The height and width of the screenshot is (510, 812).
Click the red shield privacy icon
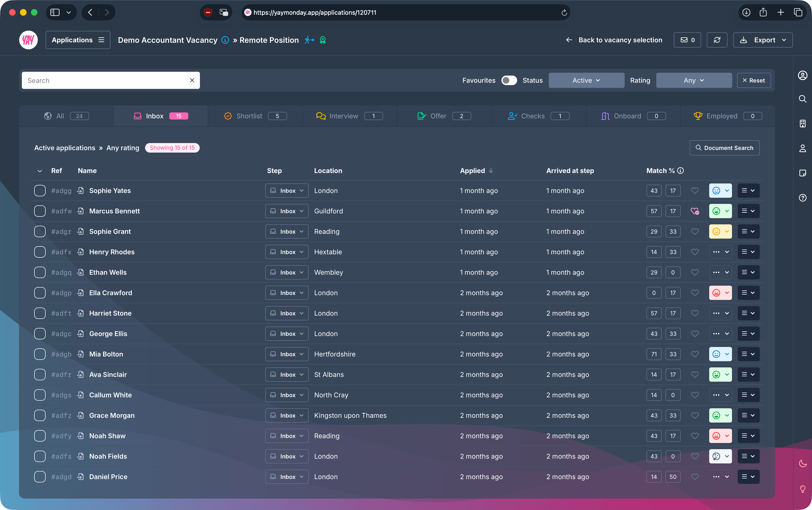pos(208,13)
